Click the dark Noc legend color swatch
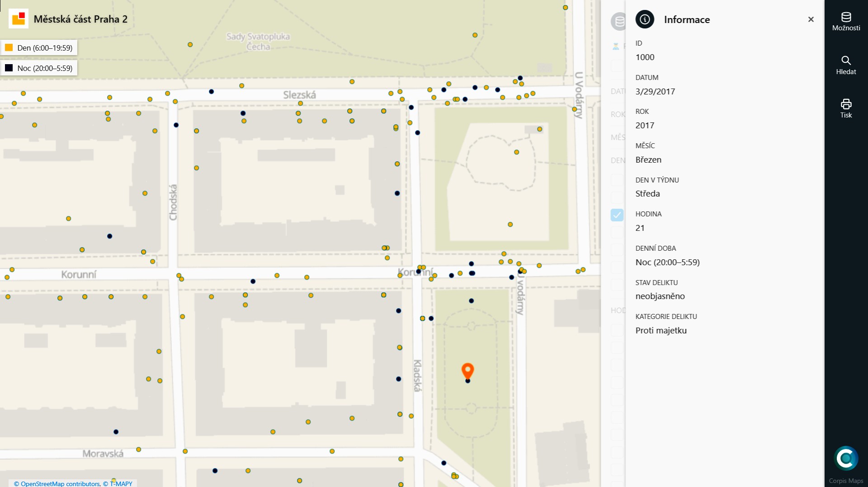868x487 pixels. [x=9, y=68]
